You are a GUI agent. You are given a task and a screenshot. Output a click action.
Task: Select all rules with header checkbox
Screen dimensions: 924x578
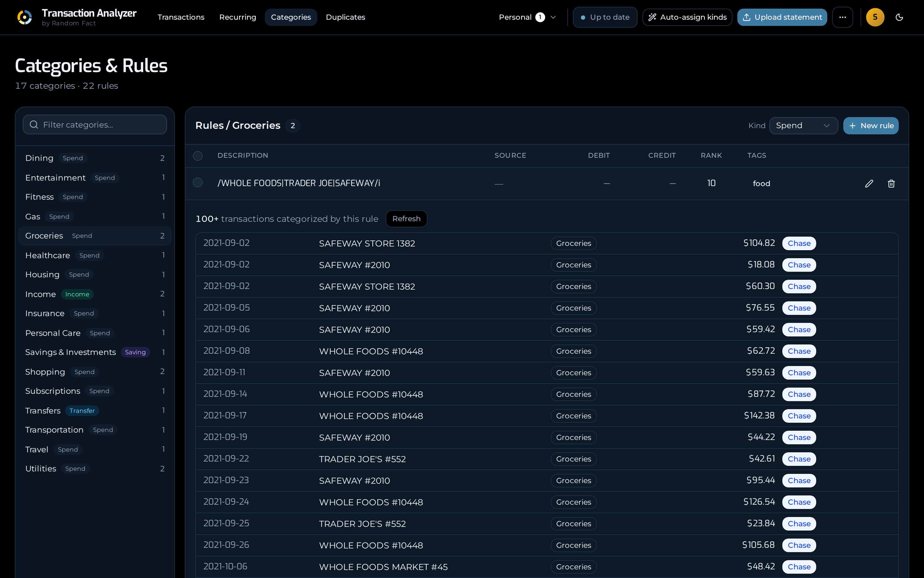click(197, 156)
